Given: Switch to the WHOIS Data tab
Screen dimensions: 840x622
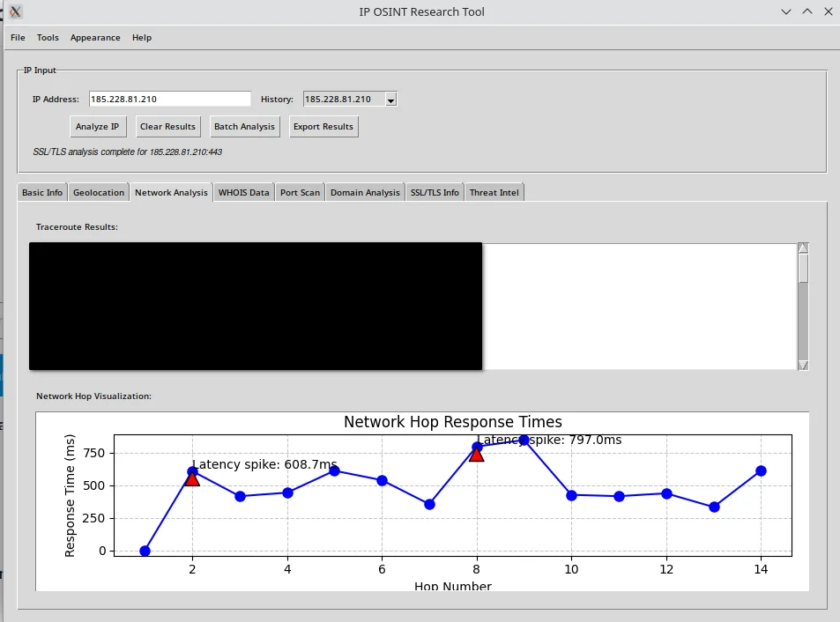Looking at the screenshot, I should pos(244,193).
